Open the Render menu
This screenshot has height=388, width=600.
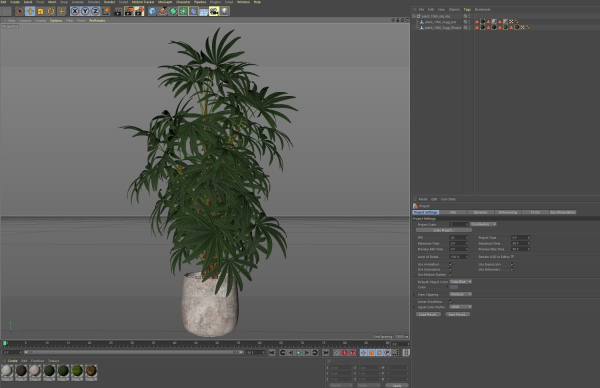(109, 2)
